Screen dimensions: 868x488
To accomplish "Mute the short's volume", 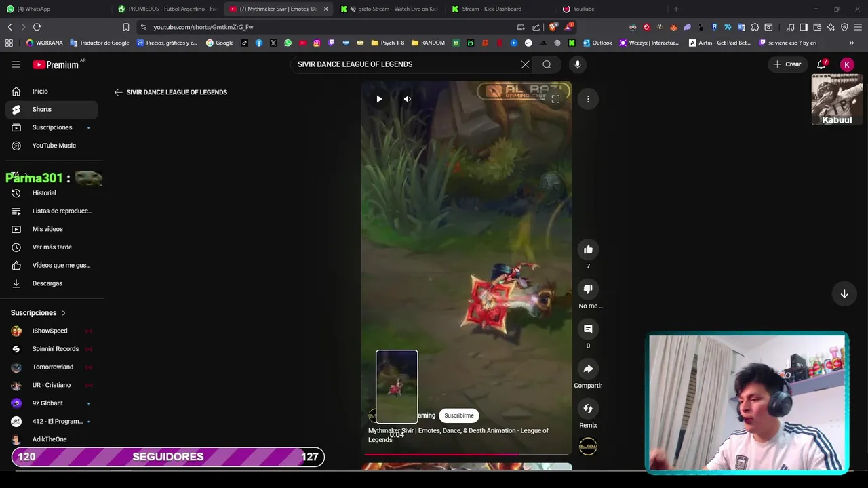I will [x=407, y=99].
